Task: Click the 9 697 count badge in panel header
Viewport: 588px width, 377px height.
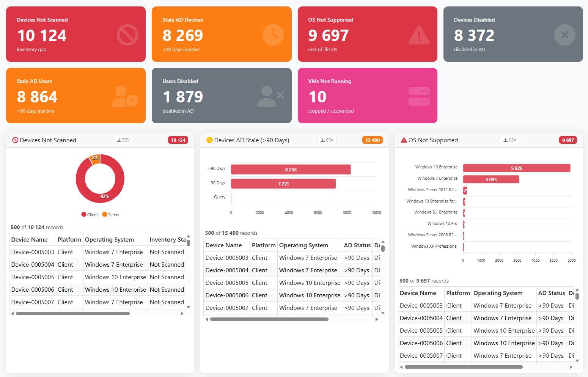Action: (568, 140)
